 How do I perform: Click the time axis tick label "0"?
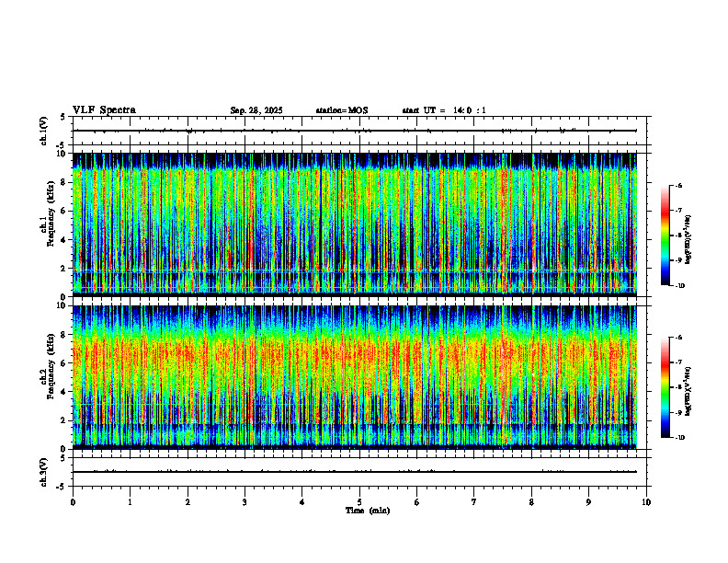[x=73, y=502]
